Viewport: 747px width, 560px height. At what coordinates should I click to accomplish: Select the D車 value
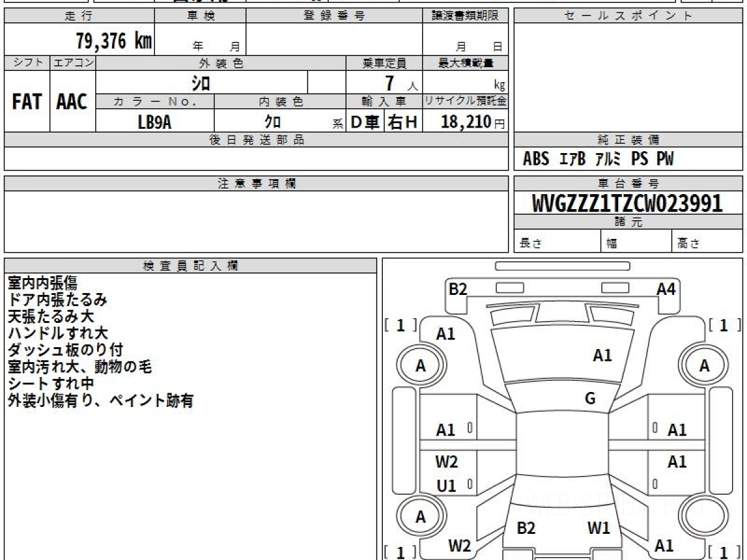pyautogui.click(x=365, y=122)
